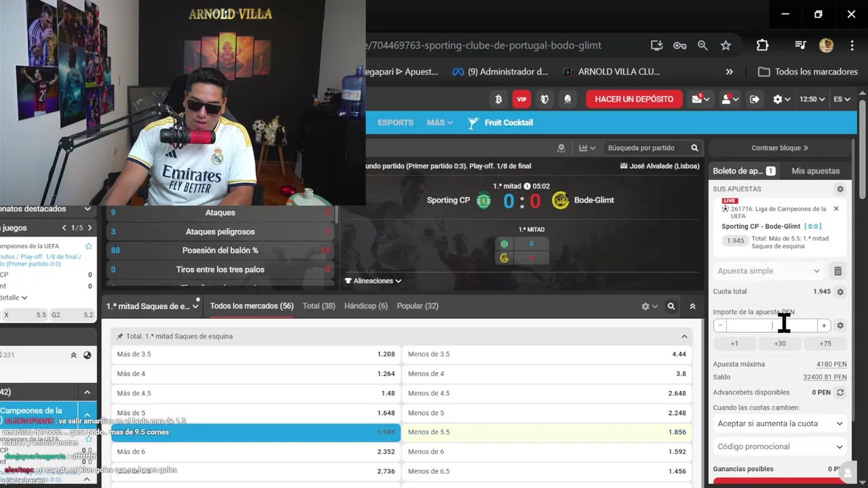This screenshot has height=488, width=868.
Task: Bookmark this page with the star icon
Action: tap(726, 45)
